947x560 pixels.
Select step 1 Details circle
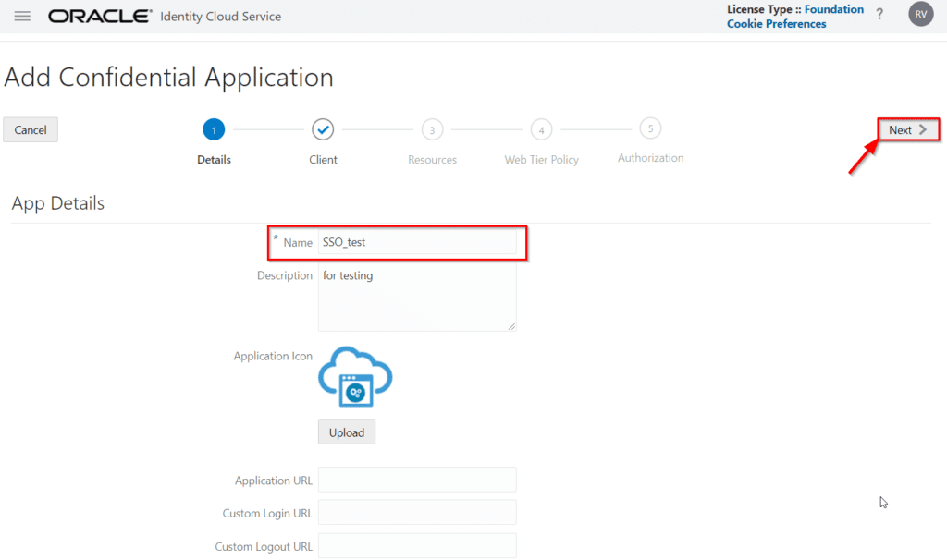[214, 130]
